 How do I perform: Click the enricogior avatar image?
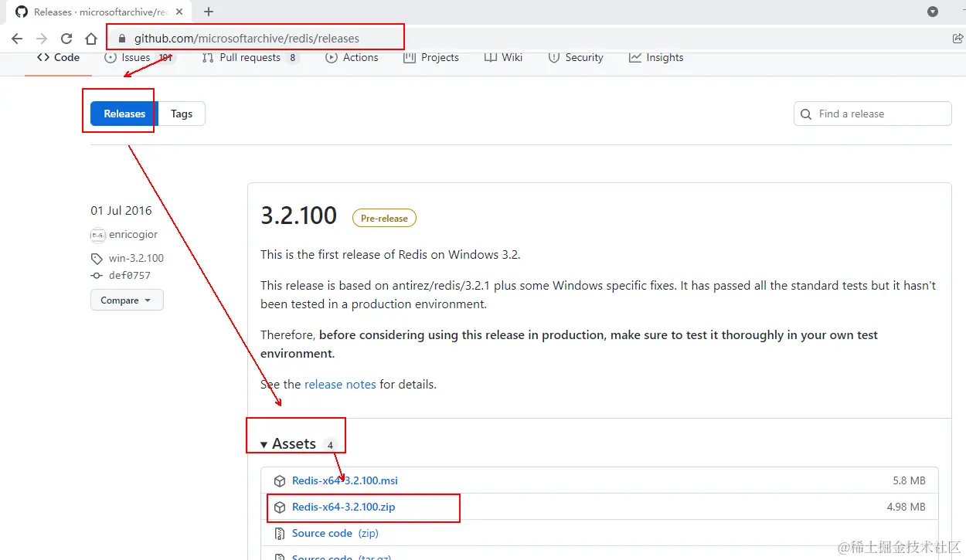[x=97, y=235]
